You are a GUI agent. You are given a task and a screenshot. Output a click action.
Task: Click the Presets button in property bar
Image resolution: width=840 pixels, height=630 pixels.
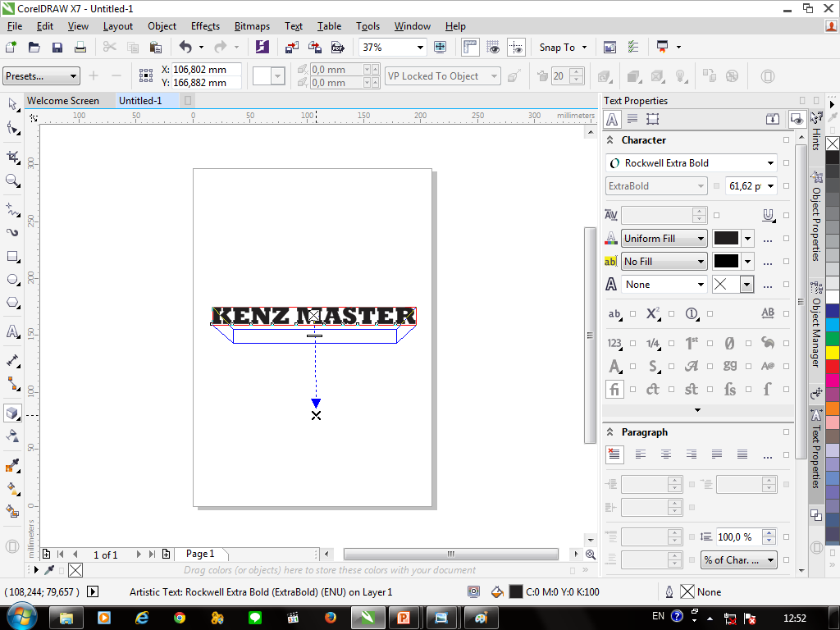[x=41, y=76]
